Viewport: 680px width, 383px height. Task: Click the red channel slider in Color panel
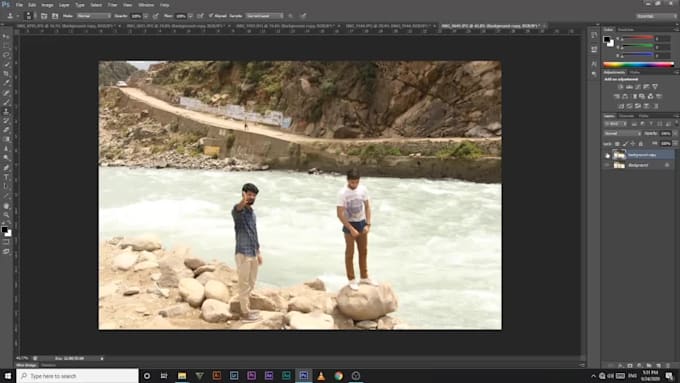638,38
